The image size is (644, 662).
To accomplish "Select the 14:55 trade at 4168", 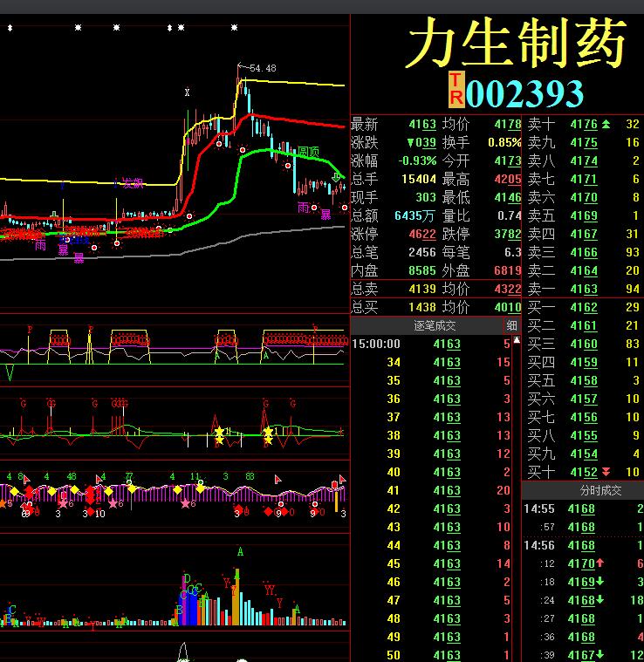I will [583, 508].
